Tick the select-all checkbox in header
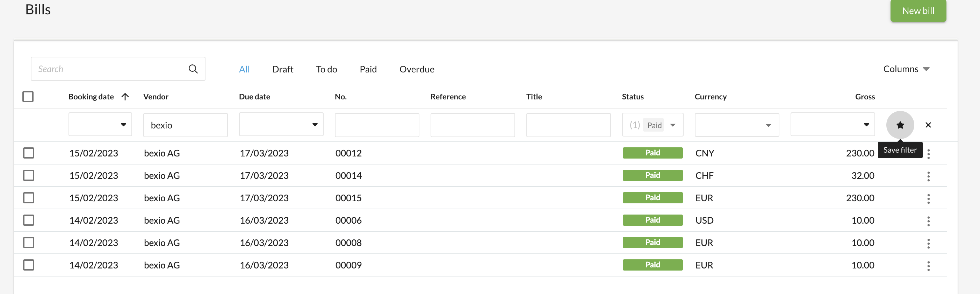The width and height of the screenshot is (980, 294). [28, 97]
